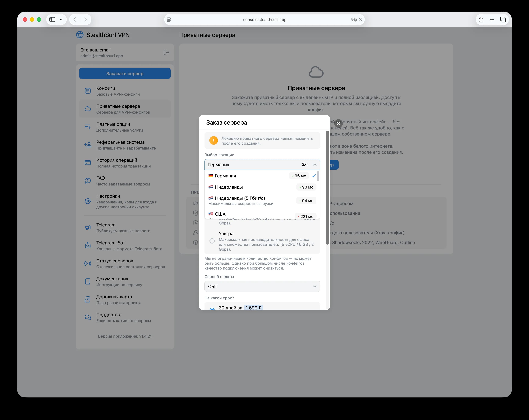
Task: Click the Telegram-bot robot icon
Action: (88, 245)
